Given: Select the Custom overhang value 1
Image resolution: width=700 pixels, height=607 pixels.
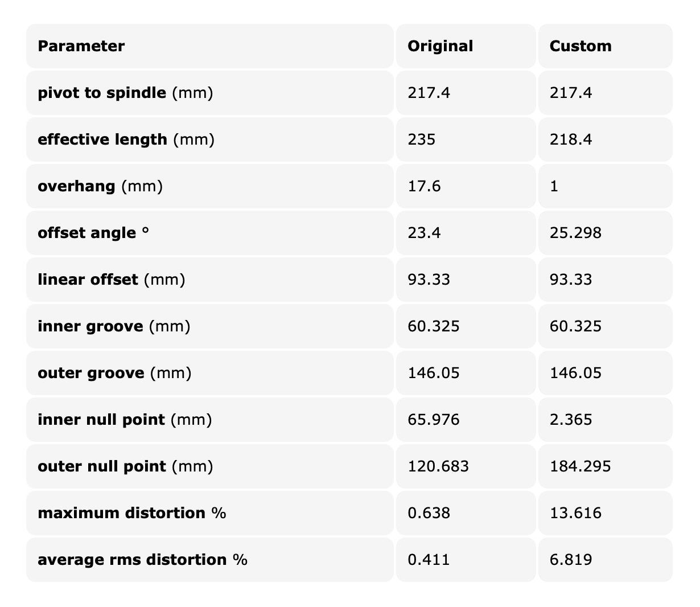Looking at the screenshot, I should click(x=554, y=186).
